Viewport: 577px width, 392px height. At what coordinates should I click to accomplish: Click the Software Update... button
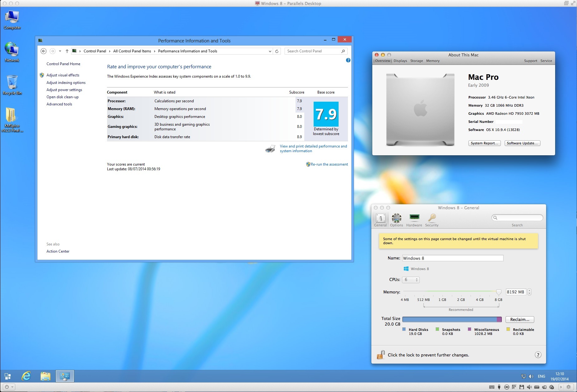(x=522, y=143)
